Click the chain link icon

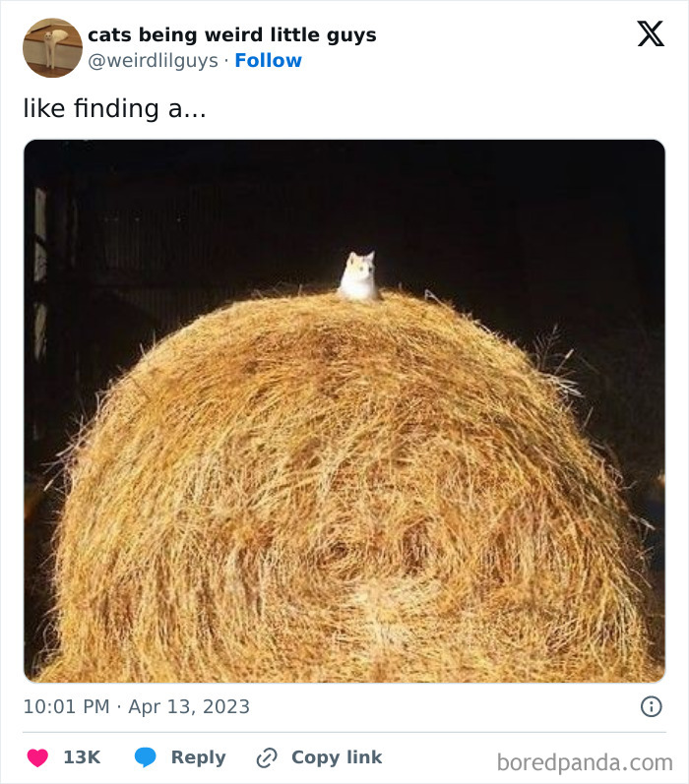[x=266, y=757]
